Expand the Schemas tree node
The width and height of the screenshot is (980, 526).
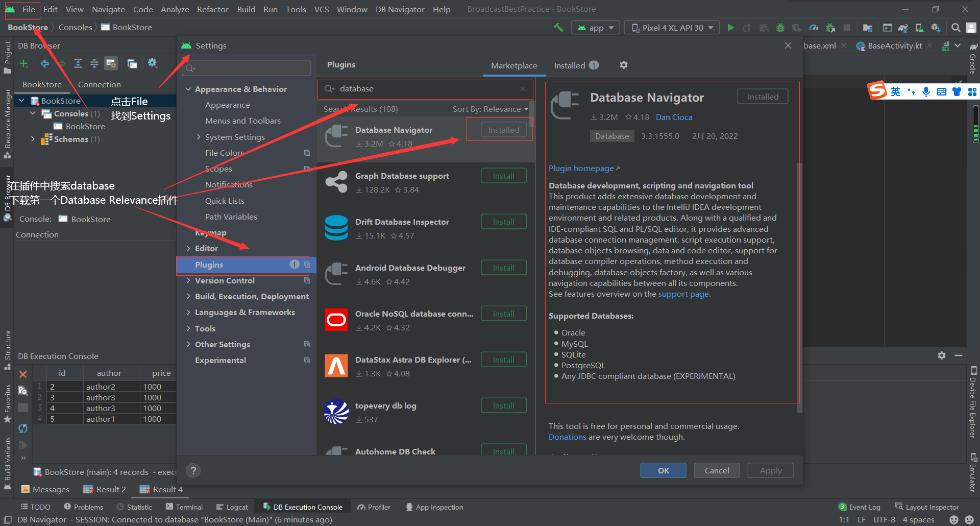point(33,139)
